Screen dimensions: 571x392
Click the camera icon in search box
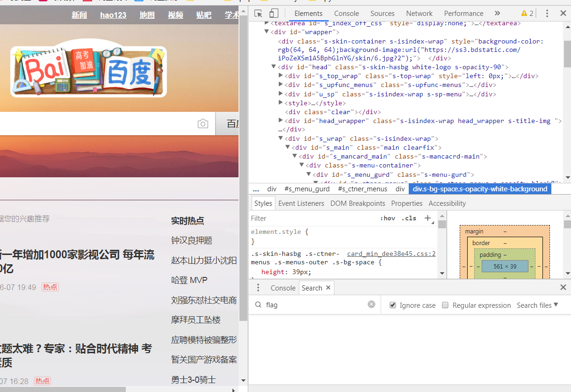click(x=202, y=124)
